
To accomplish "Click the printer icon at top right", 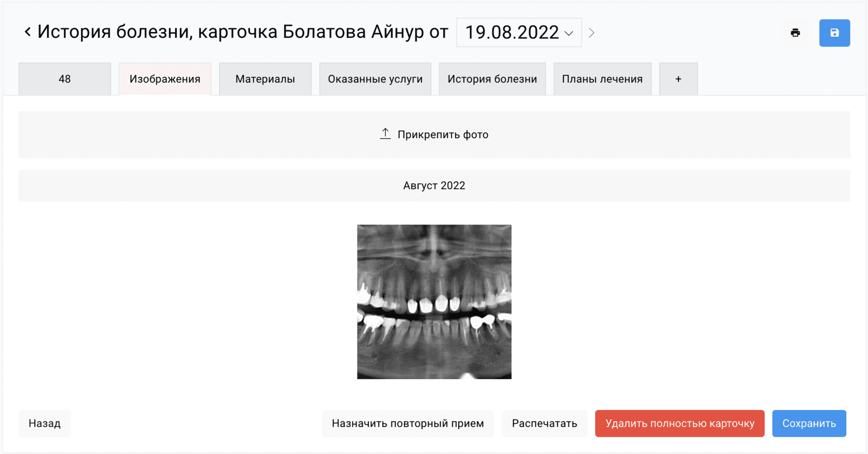I will (x=795, y=33).
